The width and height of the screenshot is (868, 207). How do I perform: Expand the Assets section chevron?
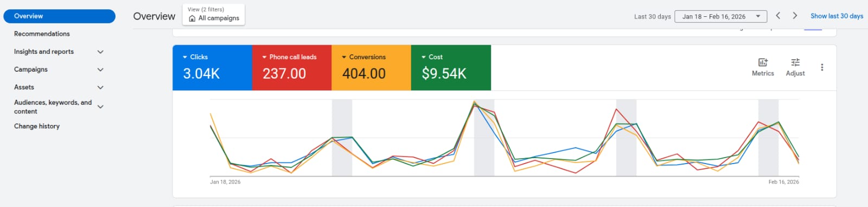coord(100,87)
